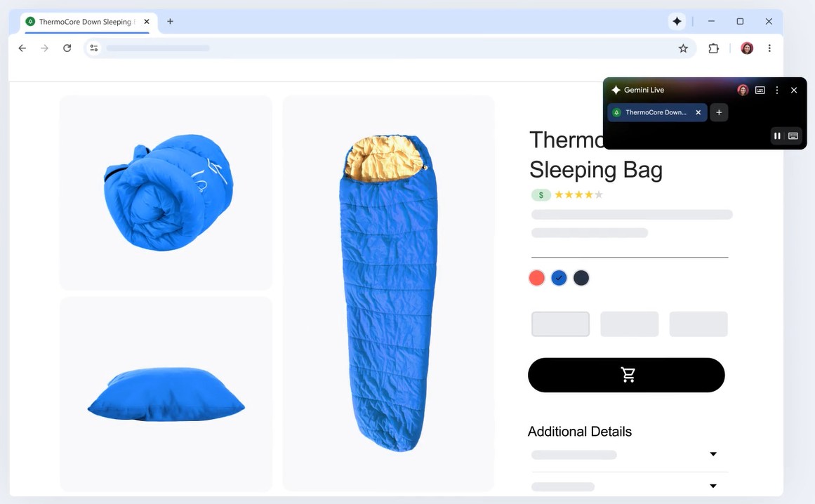Open Chrome's three-dot menu
The image size is (815, 504).
click(x=769, y=48)
